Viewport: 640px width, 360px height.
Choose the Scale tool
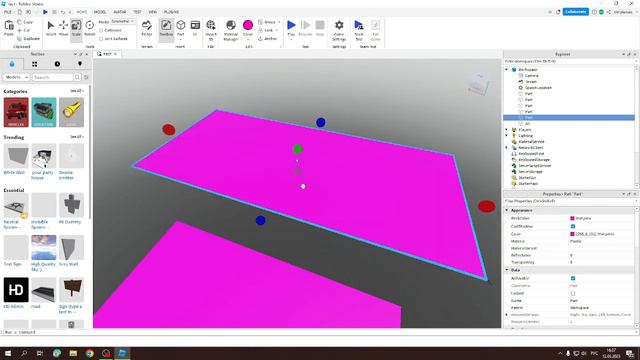point(76,29)
